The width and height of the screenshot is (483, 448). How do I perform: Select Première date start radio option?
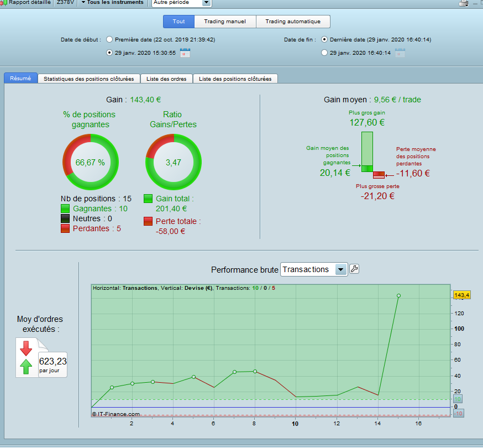tap(109, 39)
